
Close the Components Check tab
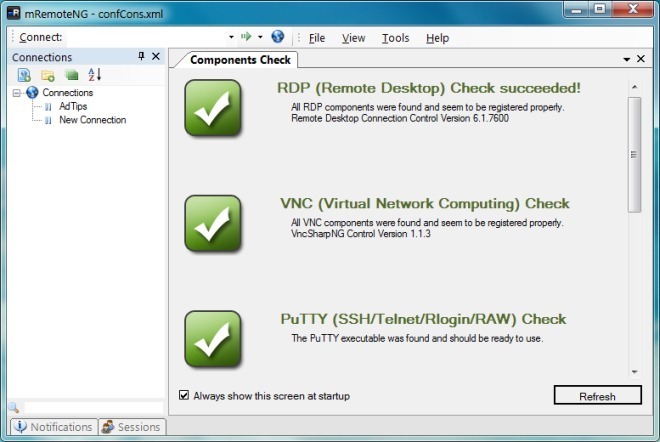pos(641,59)
